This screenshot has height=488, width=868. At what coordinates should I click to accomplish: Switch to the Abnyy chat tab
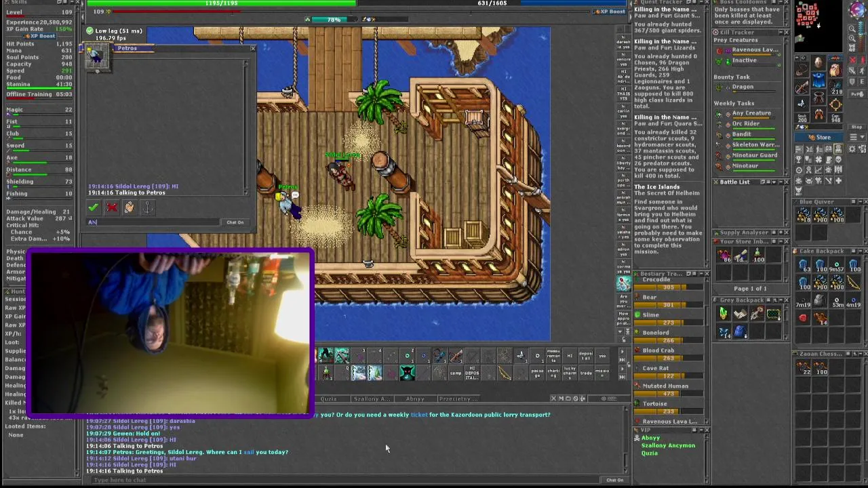(x=415, y=399)
